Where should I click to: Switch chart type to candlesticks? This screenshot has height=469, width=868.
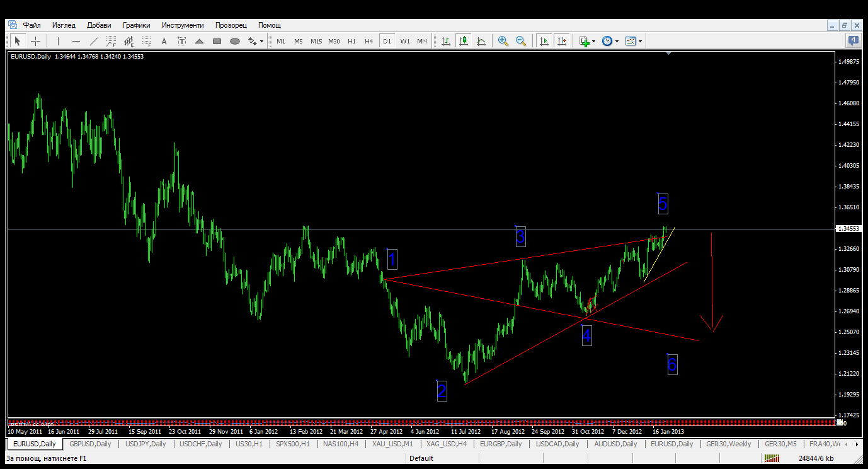(464, 41)
